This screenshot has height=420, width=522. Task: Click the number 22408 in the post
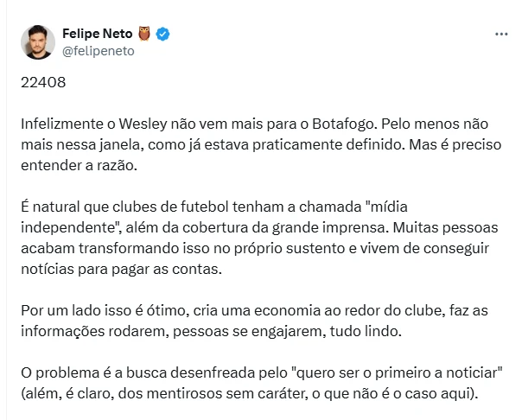tap(43, 82)
